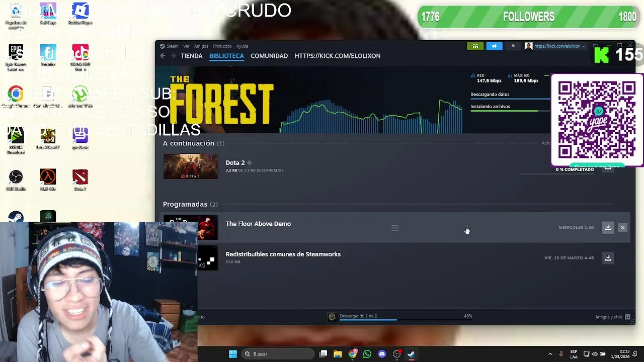This screenshot has width=644, height=362.
Task: Open the COMUNIDAD tab
Action: [269, 56]
